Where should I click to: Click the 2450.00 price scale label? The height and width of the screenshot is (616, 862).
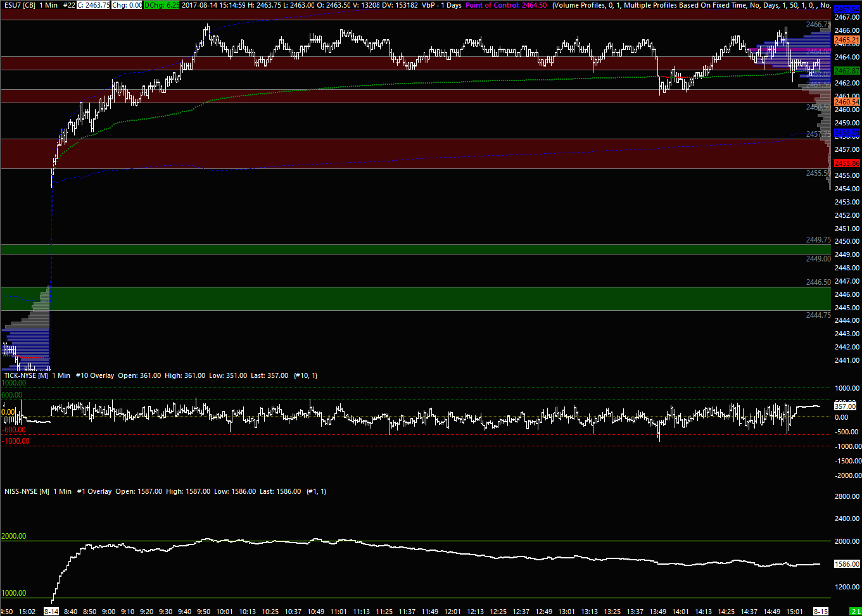[847, 241]
